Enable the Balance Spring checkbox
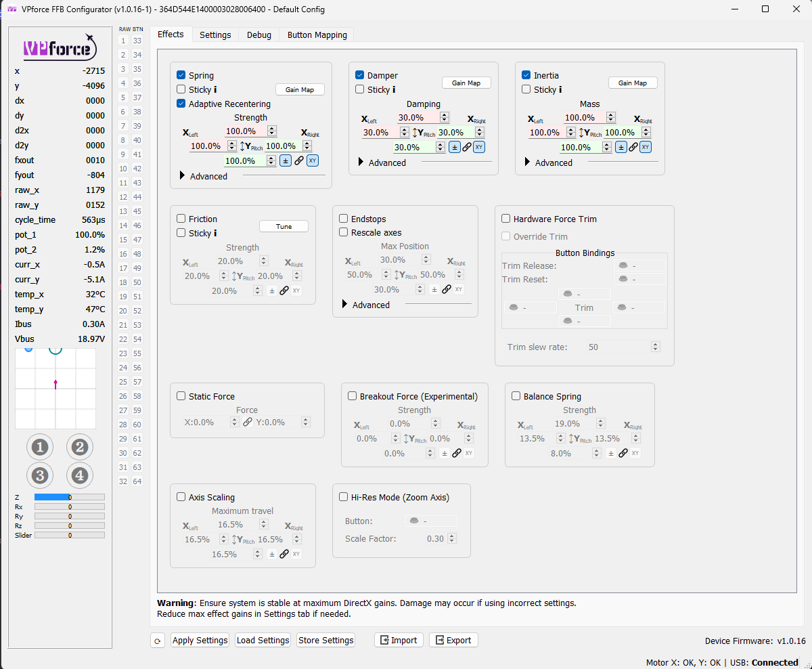The height and width of the screenshot is (669, 812). (x=516, y=396)
